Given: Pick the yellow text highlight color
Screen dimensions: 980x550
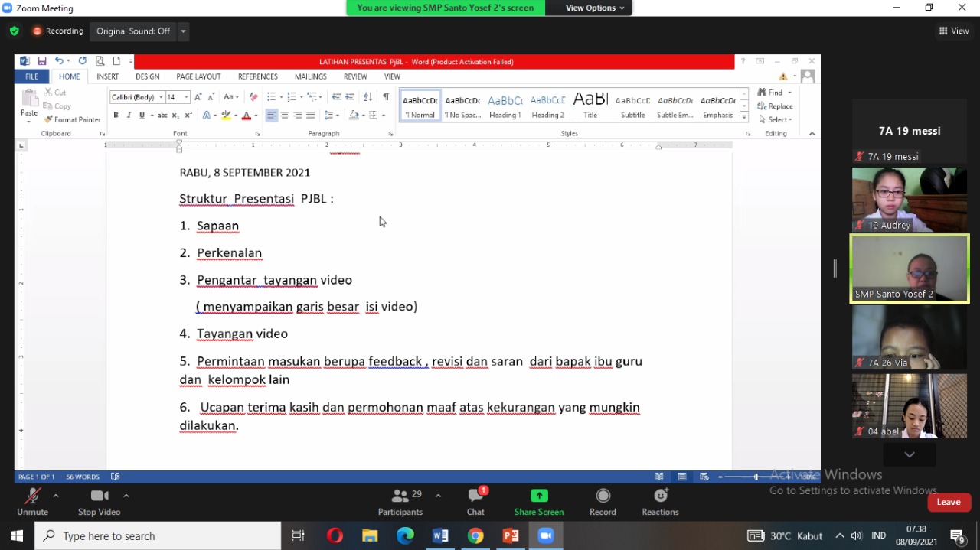Looking at the screenshot, I should (x=225, y=116).
